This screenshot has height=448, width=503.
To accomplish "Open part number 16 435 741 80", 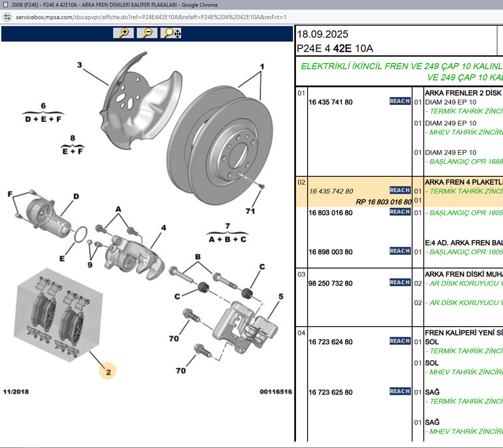I will pyautogui.click(x=330, y=102).
